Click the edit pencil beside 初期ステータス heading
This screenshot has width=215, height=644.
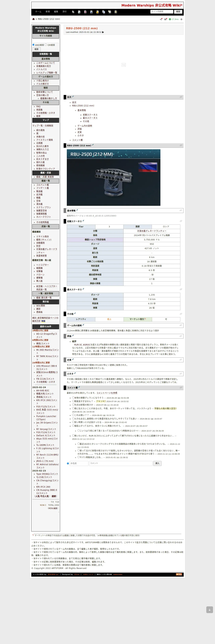[x=83, y=221]
